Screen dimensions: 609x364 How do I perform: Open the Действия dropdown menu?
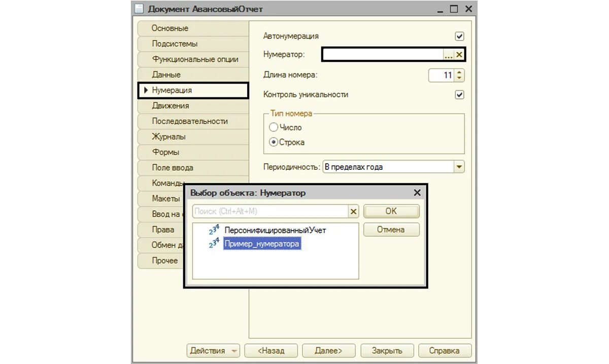click(214, 350)
